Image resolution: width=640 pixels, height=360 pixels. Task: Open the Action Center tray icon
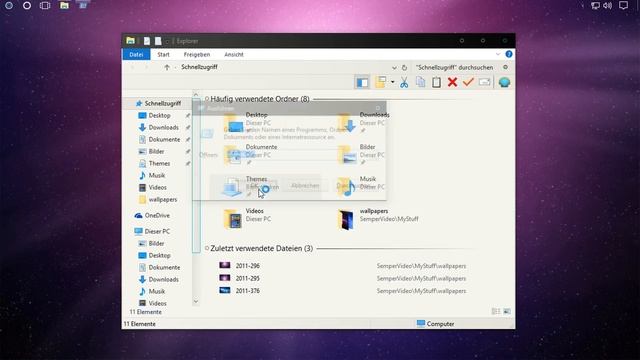(623, 5)
